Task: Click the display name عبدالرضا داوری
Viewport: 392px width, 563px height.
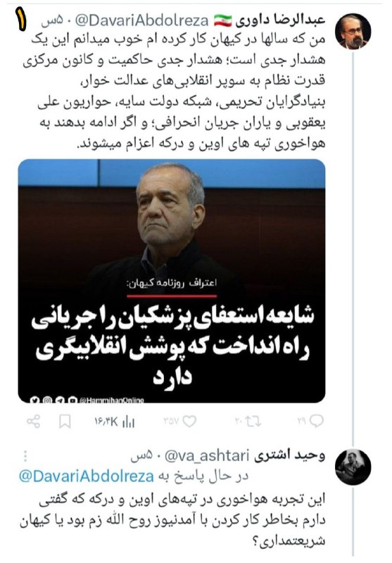Action: (280, 20)
